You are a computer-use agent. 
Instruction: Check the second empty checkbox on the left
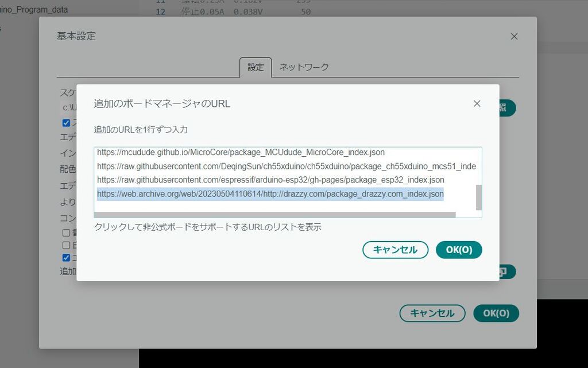point(67,245)
